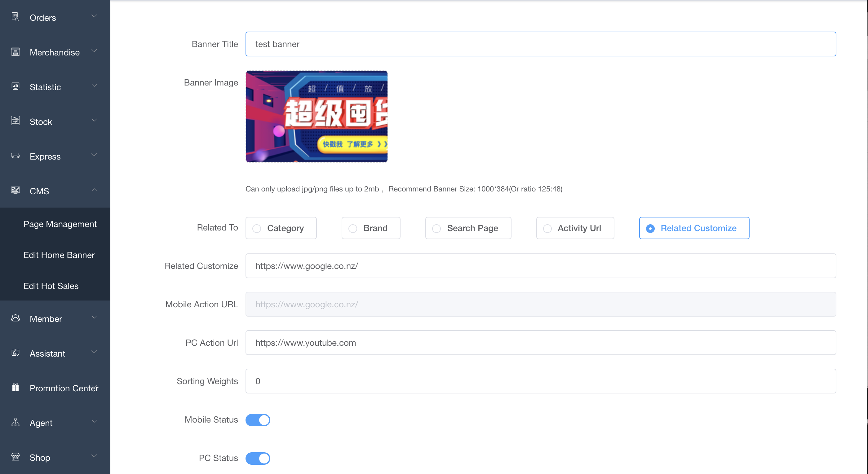Click the Merchandise store icon
This screenshot has width=868, height=474.
coord(15,51)
